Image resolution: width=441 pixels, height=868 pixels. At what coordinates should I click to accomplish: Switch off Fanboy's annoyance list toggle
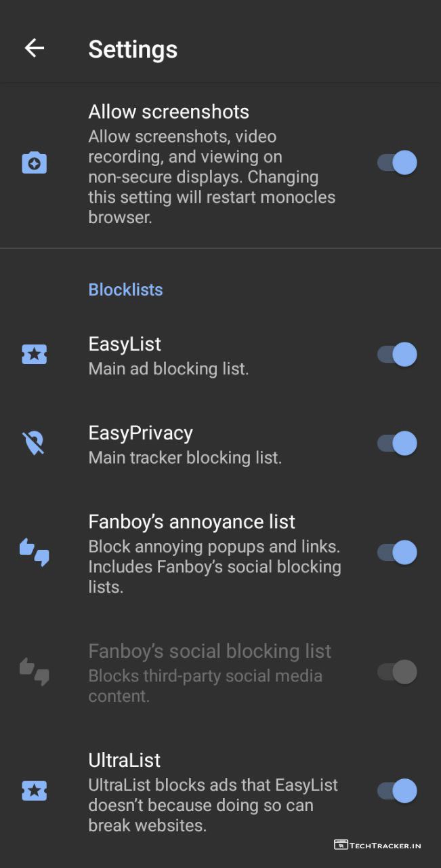tap(397, 553)
